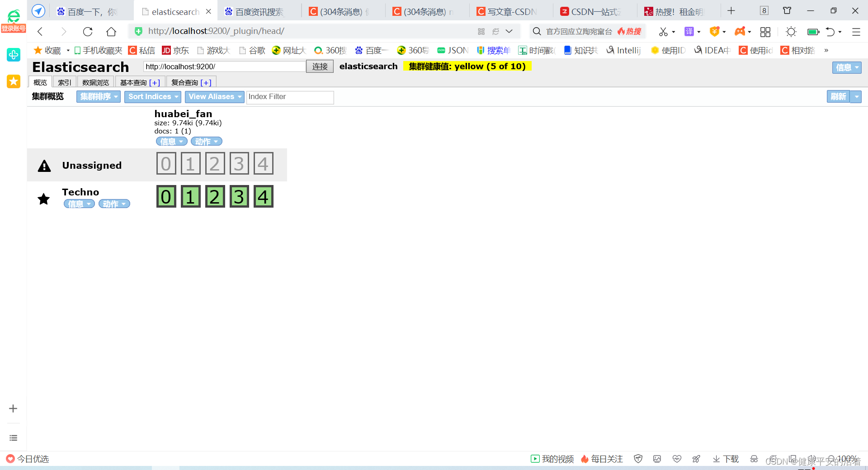Screen dimensions: 868x470
Task: Expand the refresh interval arrow beside 刷新
Action: tap(856, 97)
